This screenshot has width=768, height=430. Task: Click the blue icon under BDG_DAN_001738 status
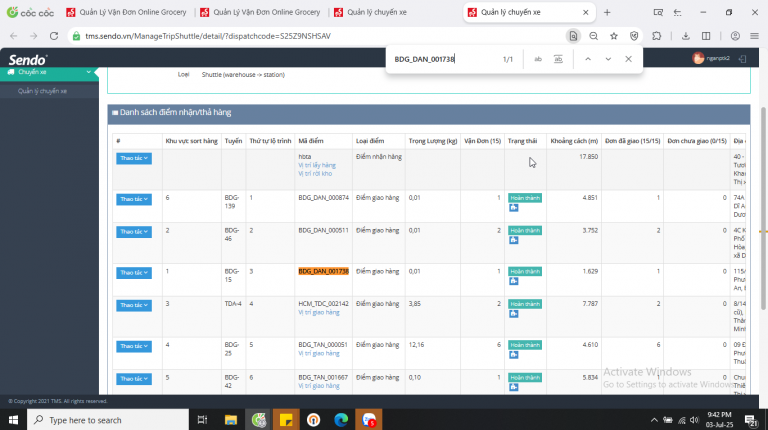pyautogui.click(x=513, y=281)
